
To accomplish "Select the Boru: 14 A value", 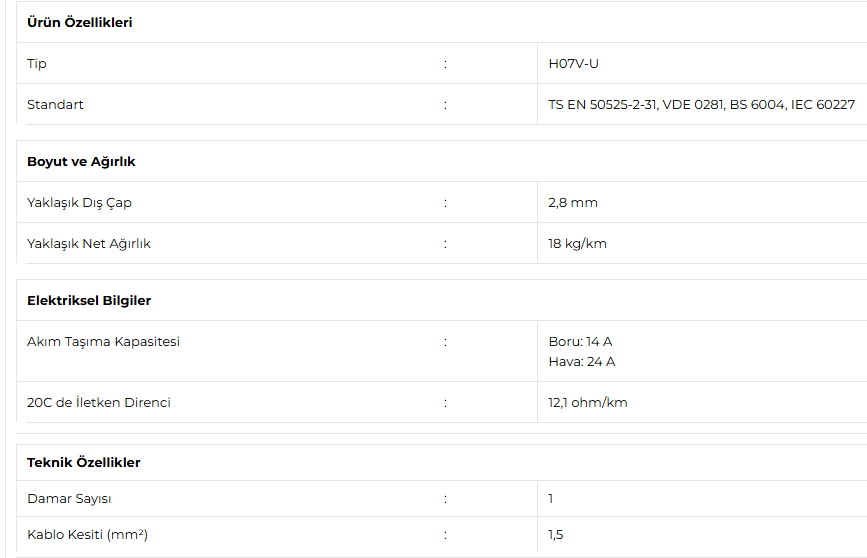I will (580, 342).
